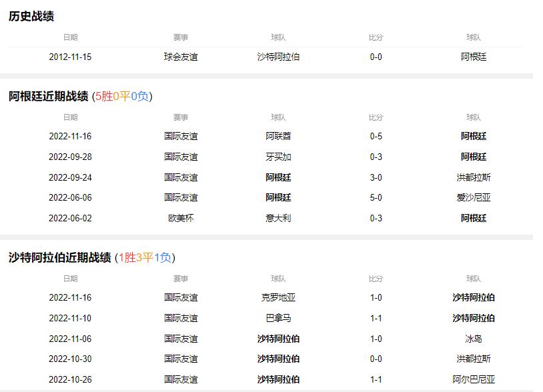Click the 0-5 score from the 2022-11-16 Argentina match

click(376, 137)
